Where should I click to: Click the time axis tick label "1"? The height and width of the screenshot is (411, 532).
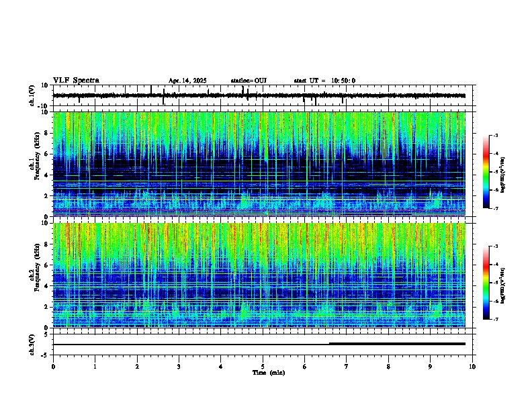coord(95,367)
